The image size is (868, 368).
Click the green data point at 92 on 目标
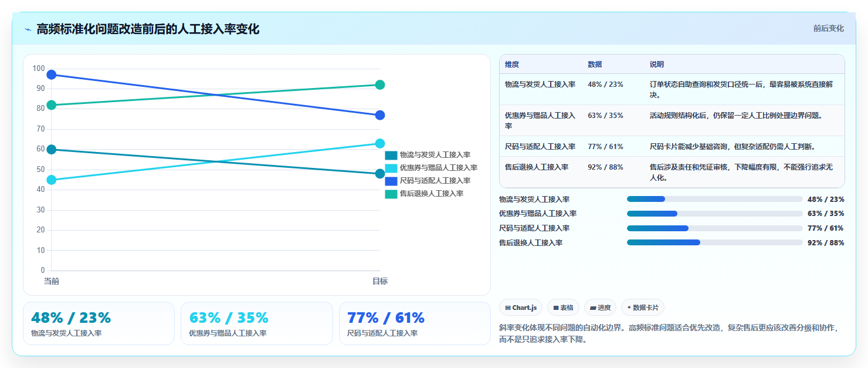pyautogui.click(x=380, y=85)
